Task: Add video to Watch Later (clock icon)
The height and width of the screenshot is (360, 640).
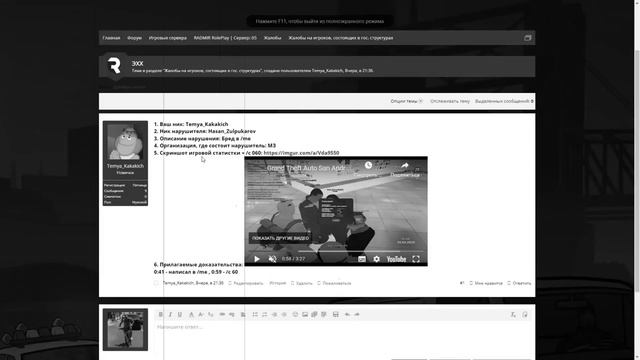Action: [x=368, y=166]
